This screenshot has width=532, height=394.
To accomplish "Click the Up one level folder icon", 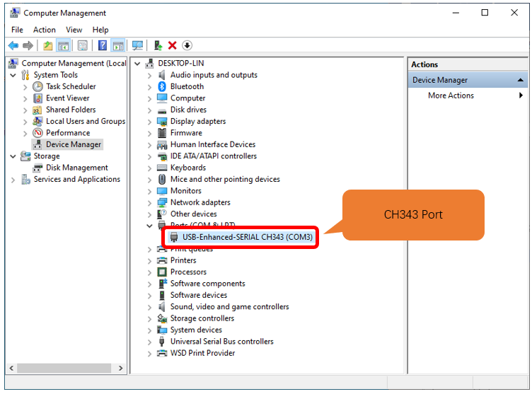I will click(x=48, y=45).
